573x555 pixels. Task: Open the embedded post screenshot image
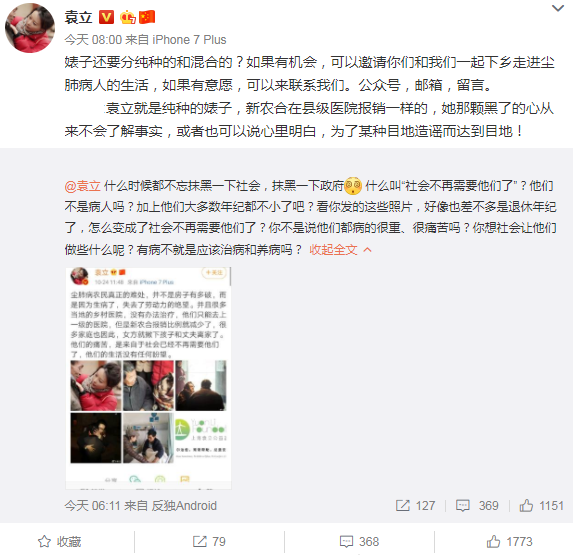pyautogui.click(x=148, y=378)
